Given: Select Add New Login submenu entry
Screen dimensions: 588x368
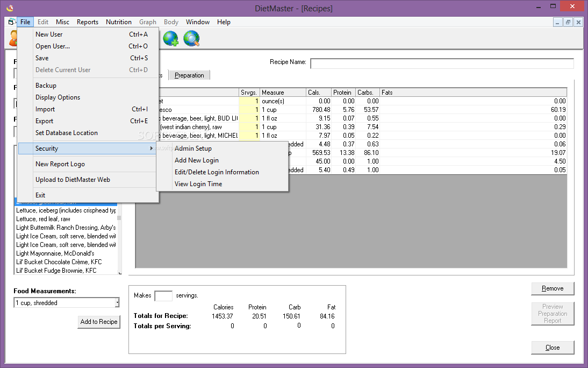Looking at the screenshot, I should coord(223,160).
